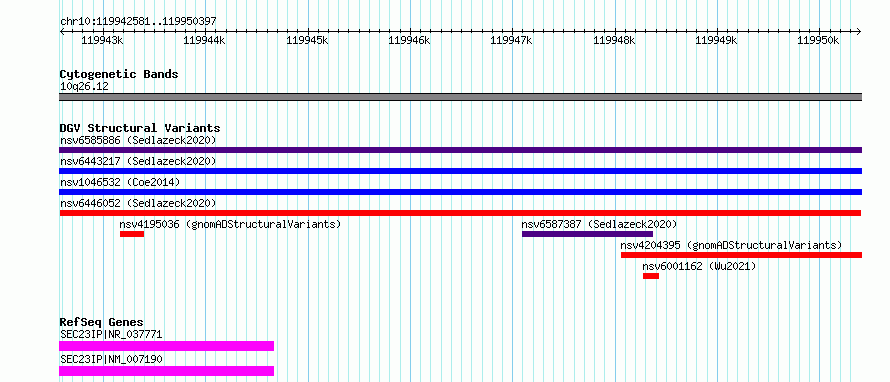Click the 119949k ruler mark
The width and height of the screenshot is (890, 382).
[x=716, y=40]
